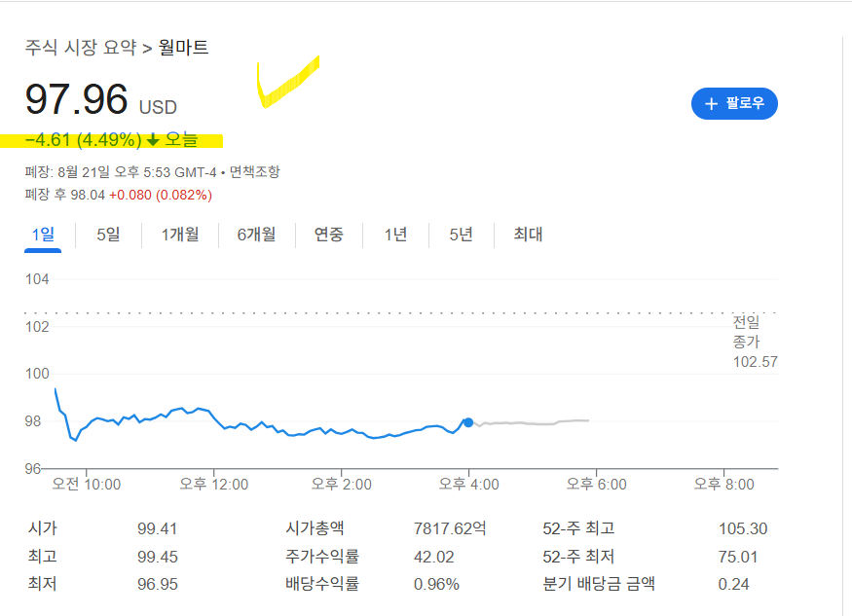
Task: Click the 월마트 breadcrumb title
Action: [x=183, y=48]
